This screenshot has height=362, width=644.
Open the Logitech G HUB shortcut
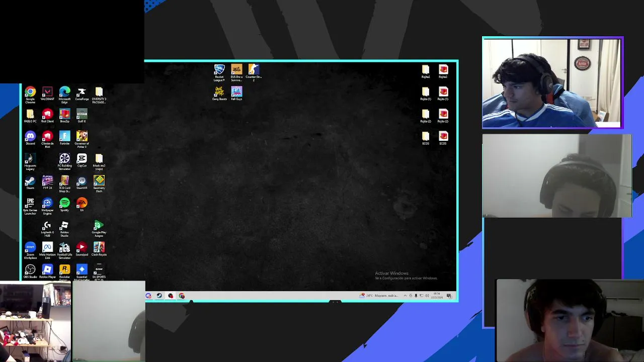tap(47, 228)
